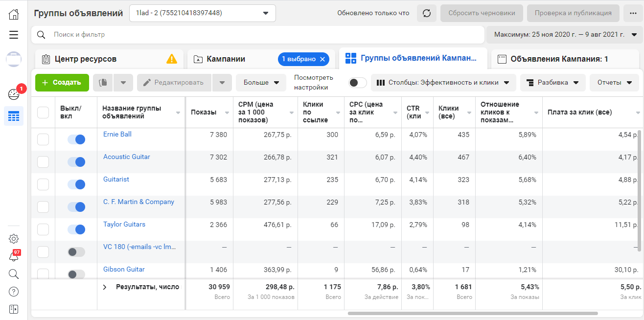Open the date range Максимум dropdown

[564, 35]
